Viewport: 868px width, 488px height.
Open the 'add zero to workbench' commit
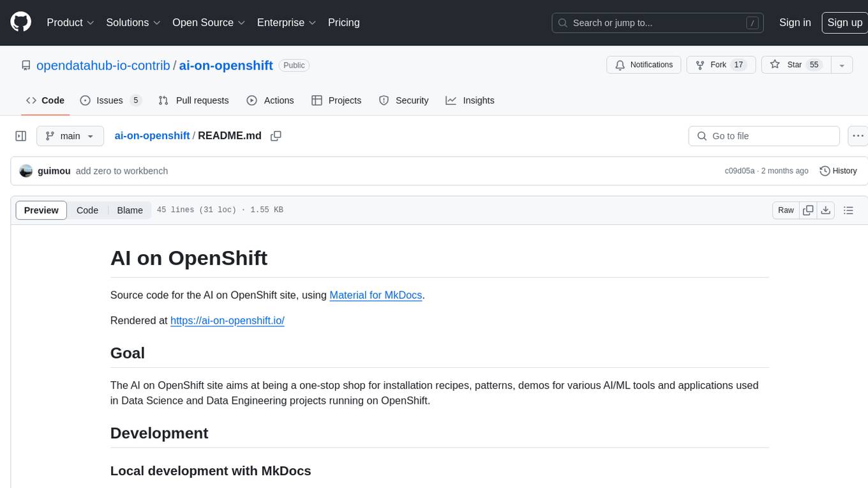[122, 171]
